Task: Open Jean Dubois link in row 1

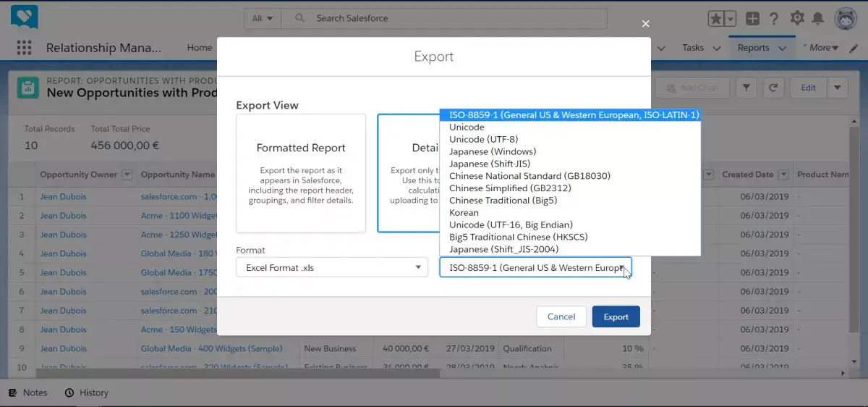Action: 63,197
